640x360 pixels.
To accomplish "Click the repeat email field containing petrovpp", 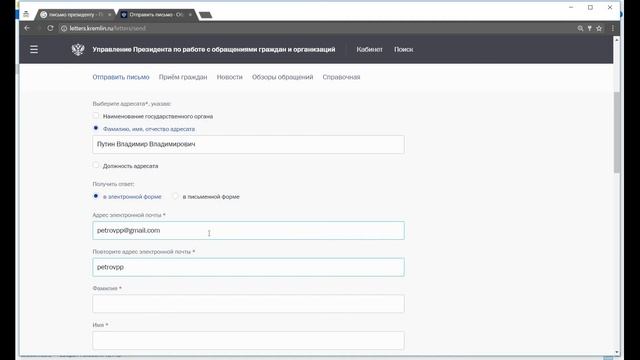I will coord(248,267).
